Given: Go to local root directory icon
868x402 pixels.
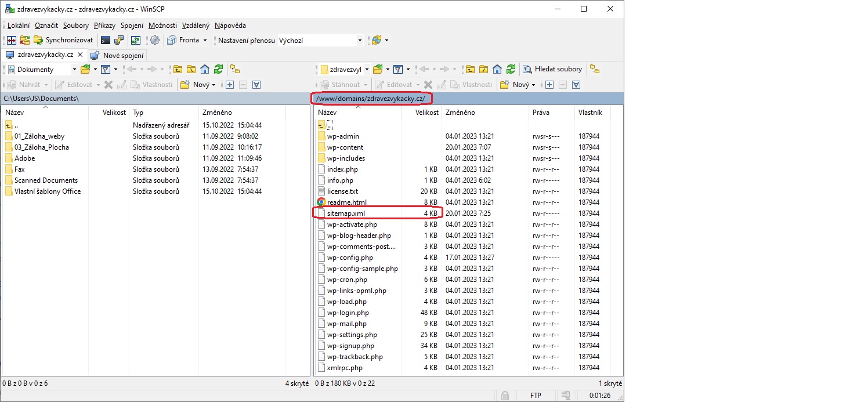Looking at the screenshot, I should point(191,69).
